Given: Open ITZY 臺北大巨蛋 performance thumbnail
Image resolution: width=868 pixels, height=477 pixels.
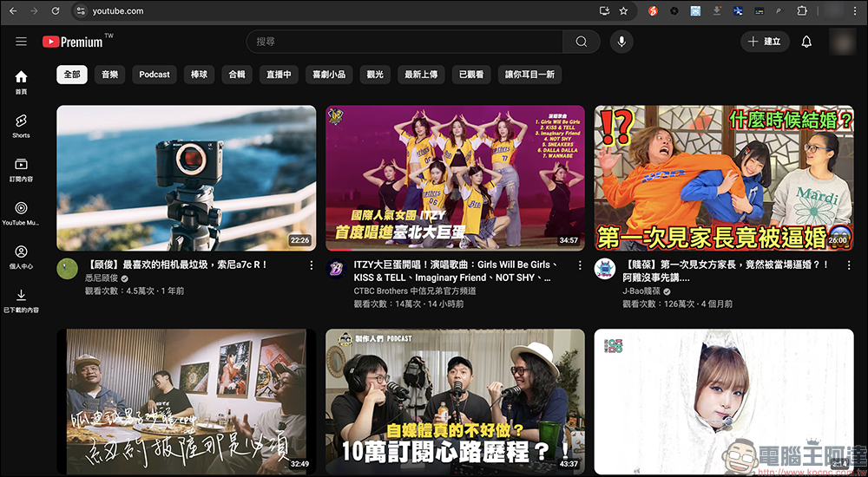Looking at the screenshot, I should point(455,178).
